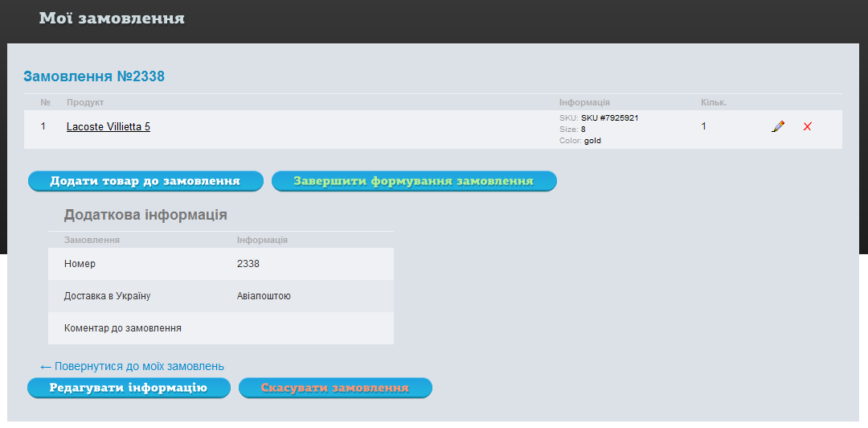Click the 'Додати товар до замовлення' button

(x=145, y=181)
